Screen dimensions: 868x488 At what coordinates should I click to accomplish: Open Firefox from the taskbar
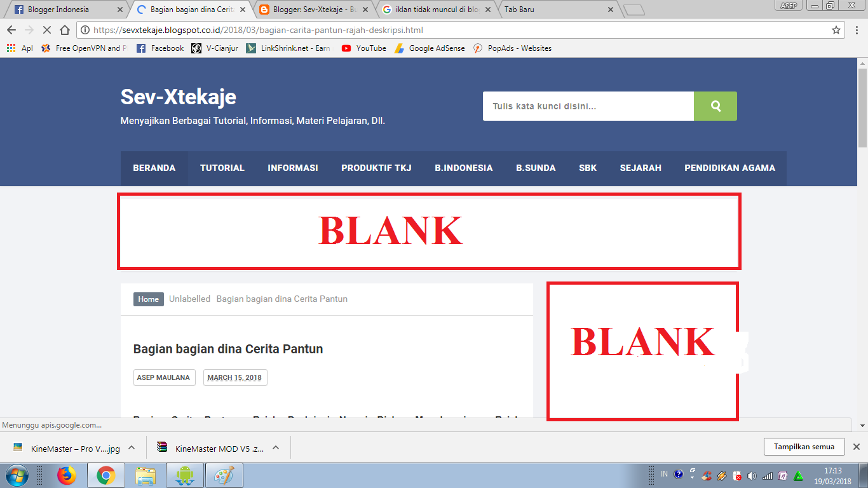pos(66,475)
